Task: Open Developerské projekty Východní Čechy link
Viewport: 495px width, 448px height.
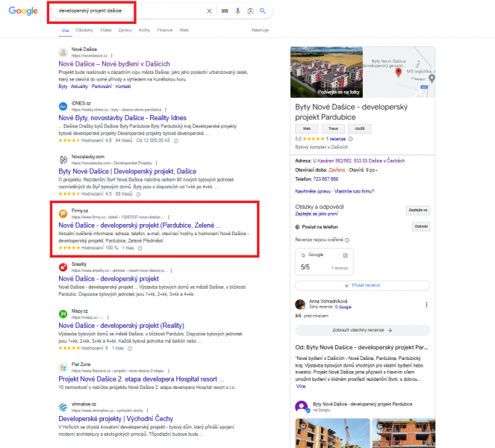Action: point(116,419)
